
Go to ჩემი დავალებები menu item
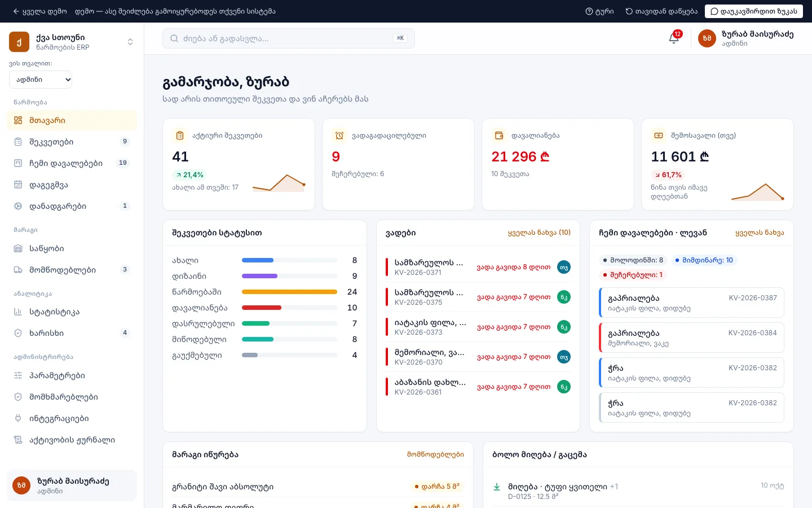72,163
